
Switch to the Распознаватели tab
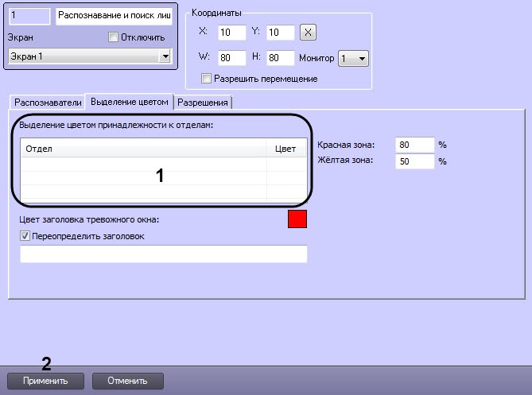click(x=48, y=103)
